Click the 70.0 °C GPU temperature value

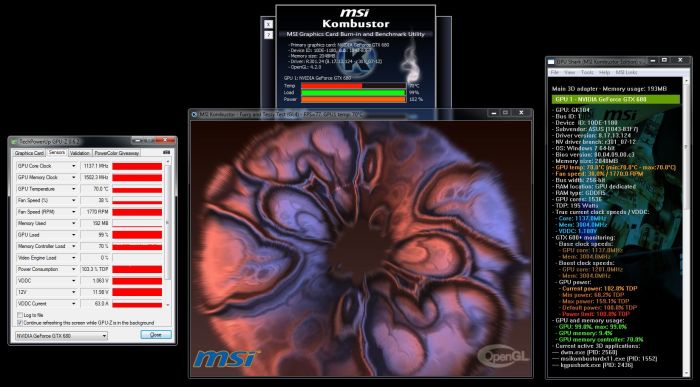(94, 189)
